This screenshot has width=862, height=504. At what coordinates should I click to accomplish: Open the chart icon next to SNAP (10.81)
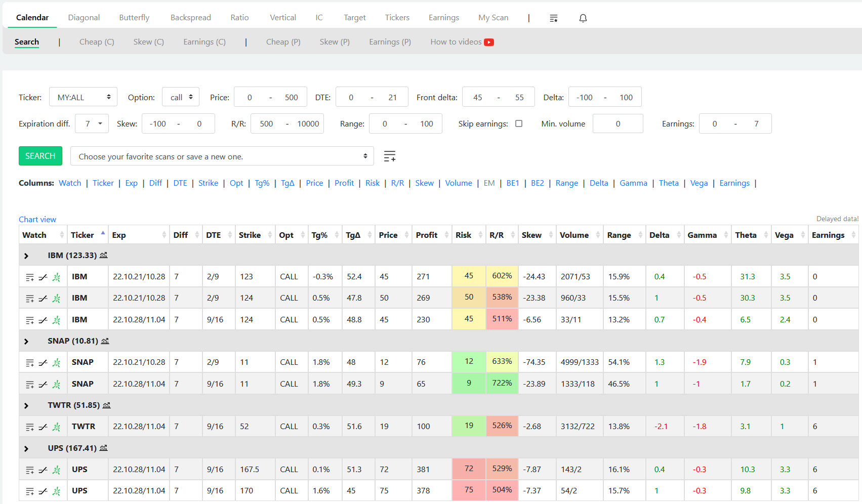(x=105, y=341)
